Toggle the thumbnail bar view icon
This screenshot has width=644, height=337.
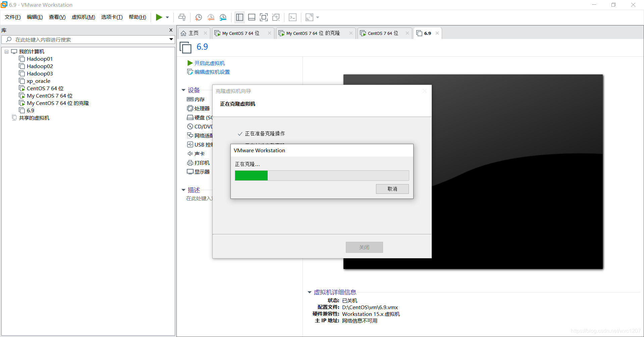pyautogui.click(x=252, y=17)
